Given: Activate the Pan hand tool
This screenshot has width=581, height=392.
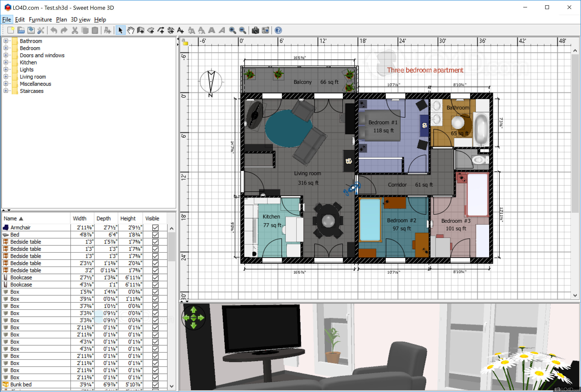Looking at the screenshot, I should [131, 30].
